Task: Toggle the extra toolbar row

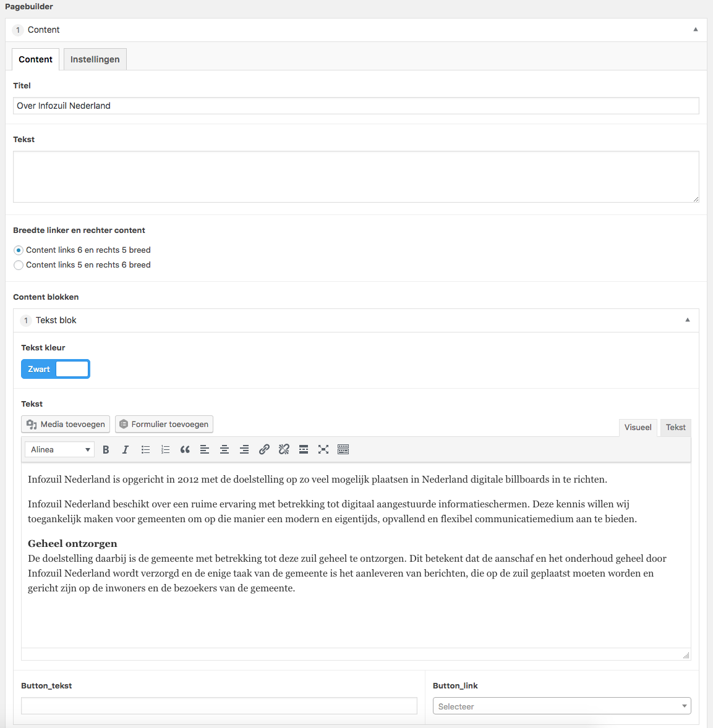Action: tap(343, 449)
